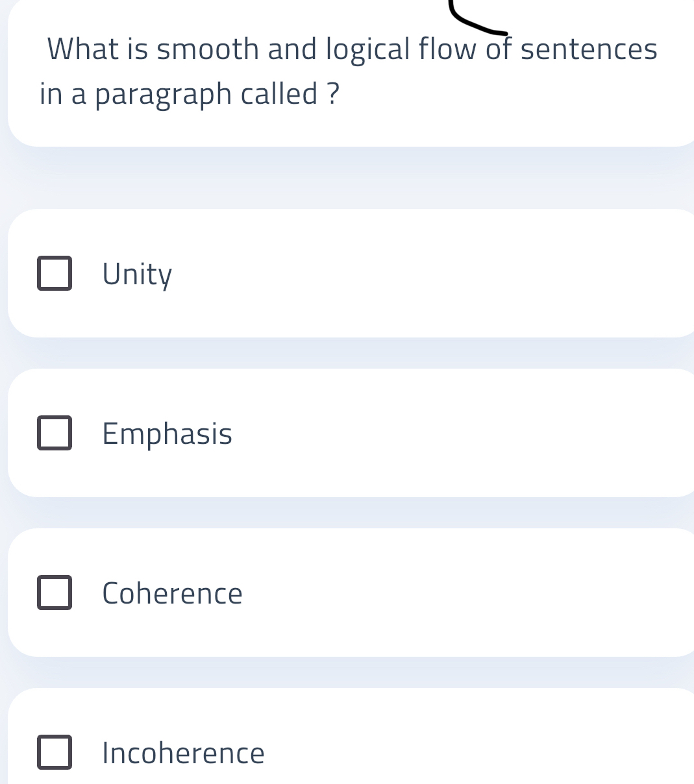Click the gap between Emphasis and Coherence cards
The image size is (694, 784).
tap(351, 513)
